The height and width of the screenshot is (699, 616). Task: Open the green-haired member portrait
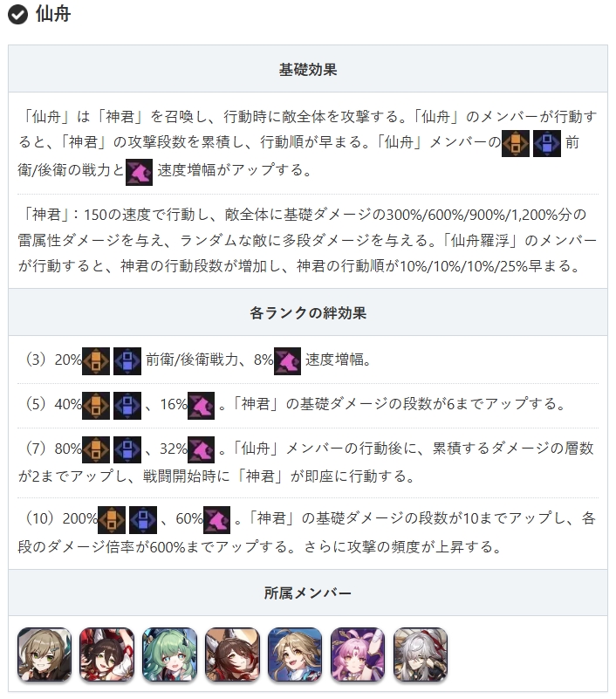click(170, 654)
